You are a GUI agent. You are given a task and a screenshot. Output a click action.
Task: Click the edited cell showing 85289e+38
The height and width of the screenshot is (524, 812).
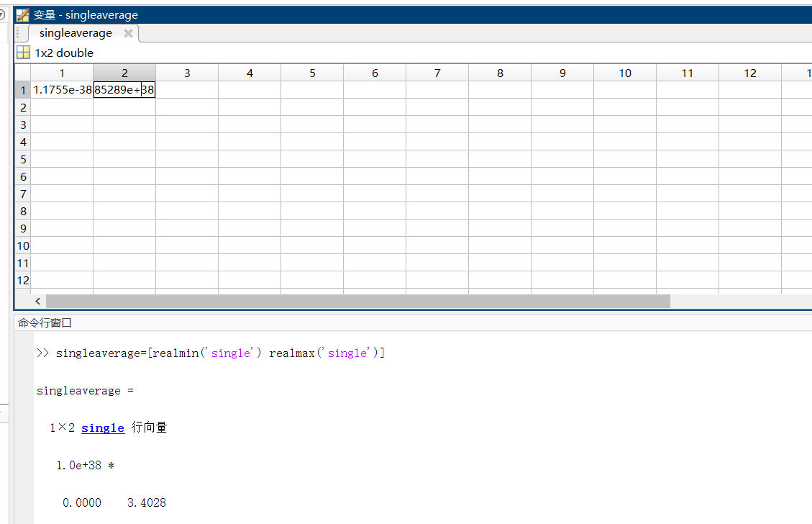(124, 90)
